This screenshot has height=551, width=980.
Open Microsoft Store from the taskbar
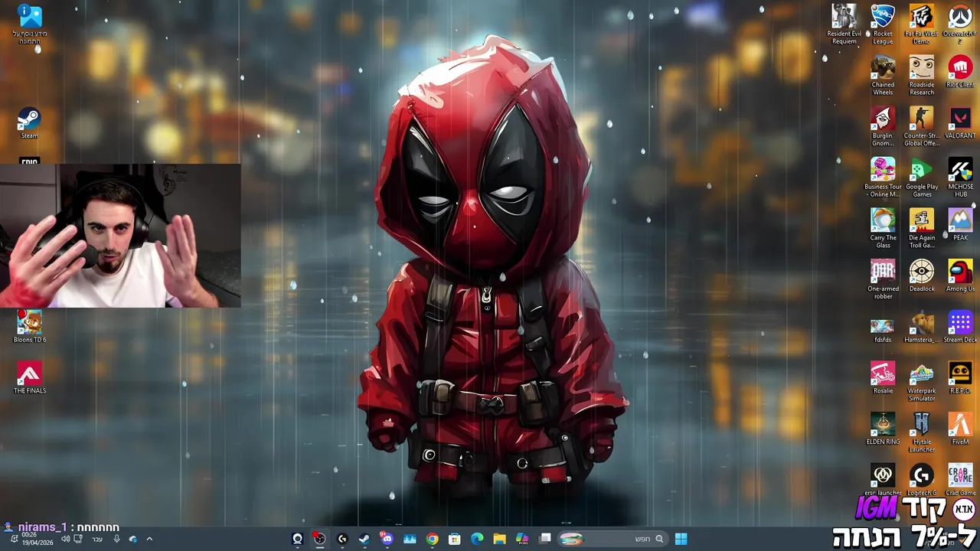point(455,539)
